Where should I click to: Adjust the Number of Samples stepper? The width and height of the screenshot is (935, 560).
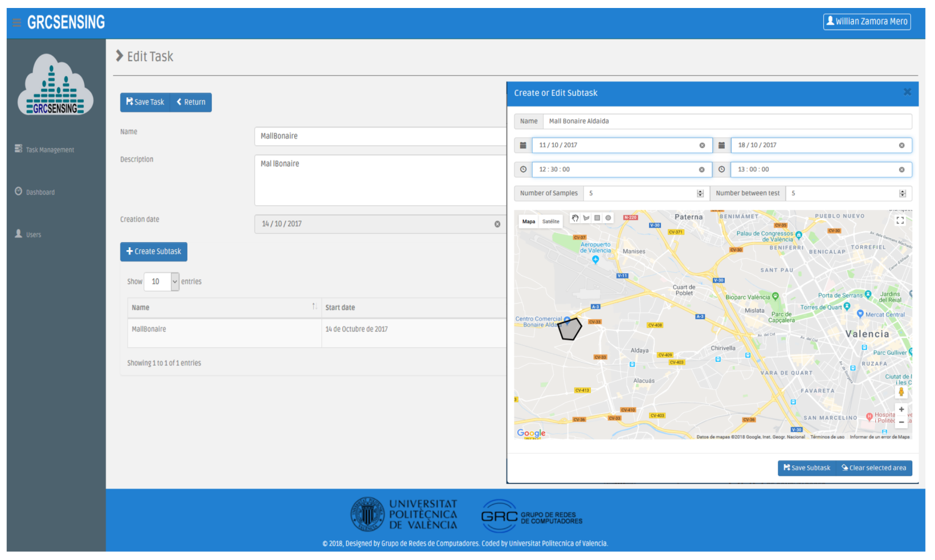pos(700,194)
